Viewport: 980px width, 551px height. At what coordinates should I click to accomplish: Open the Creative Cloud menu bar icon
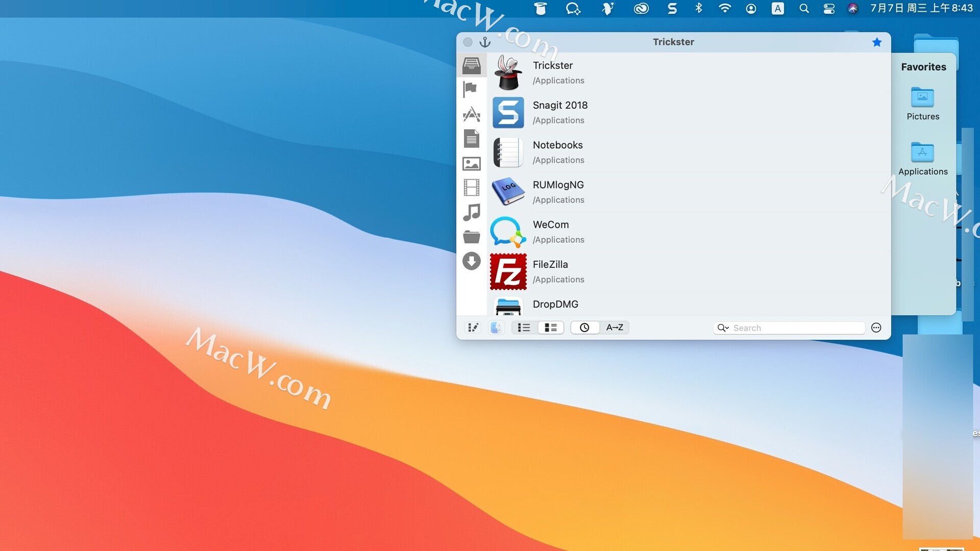click(x=641, y=8)
